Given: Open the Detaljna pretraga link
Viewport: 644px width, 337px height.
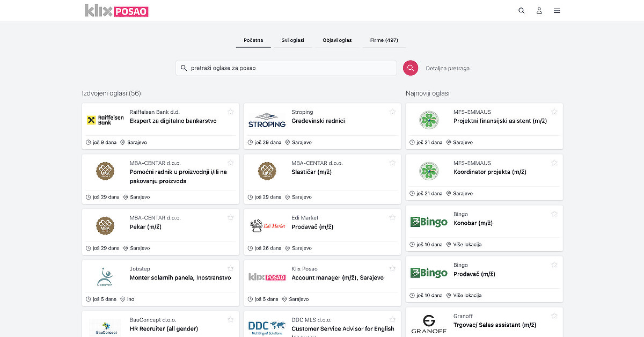Looking at the screenshot, I should coord(448,69).
